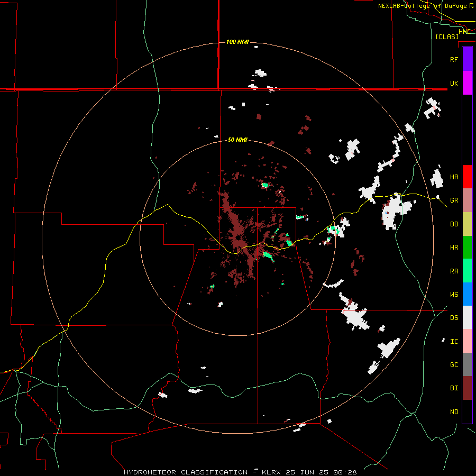The height and width of the screenshot is (476, 476).
Task: Click the HA red legend swatch
Action: [x=467, y=177]
